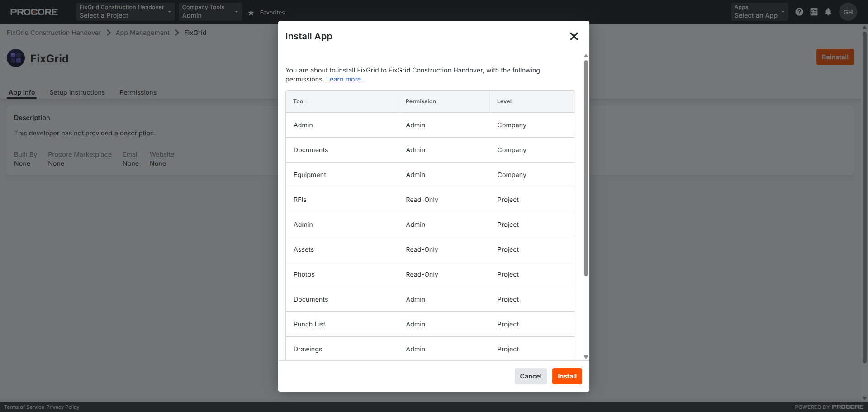This screenshot has height=412, width=868.
Task: Click the Favorites label in header
Action: [272, 13]
